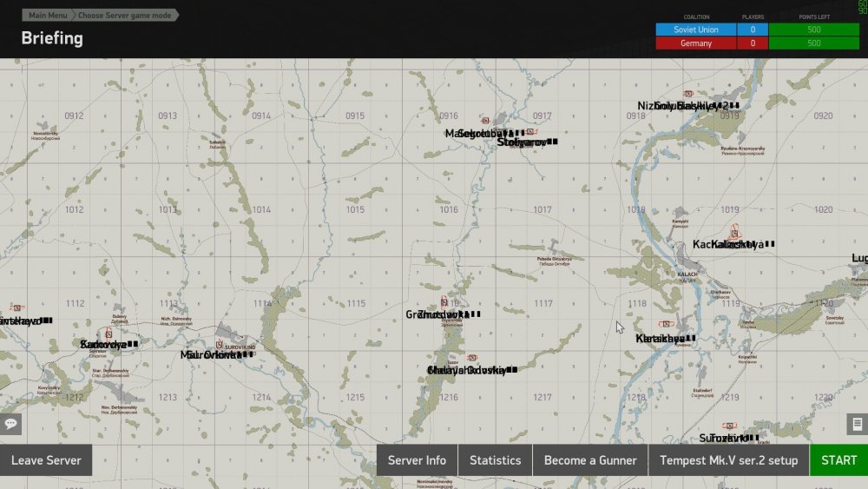
Task: Click Germany points left 500
Action: [x=814, y=43]
